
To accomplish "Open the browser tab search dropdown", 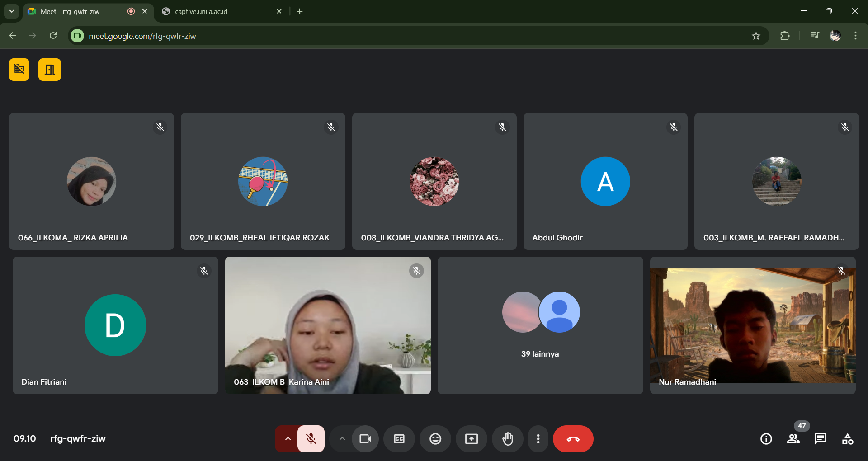I will (x=12, y=11).
